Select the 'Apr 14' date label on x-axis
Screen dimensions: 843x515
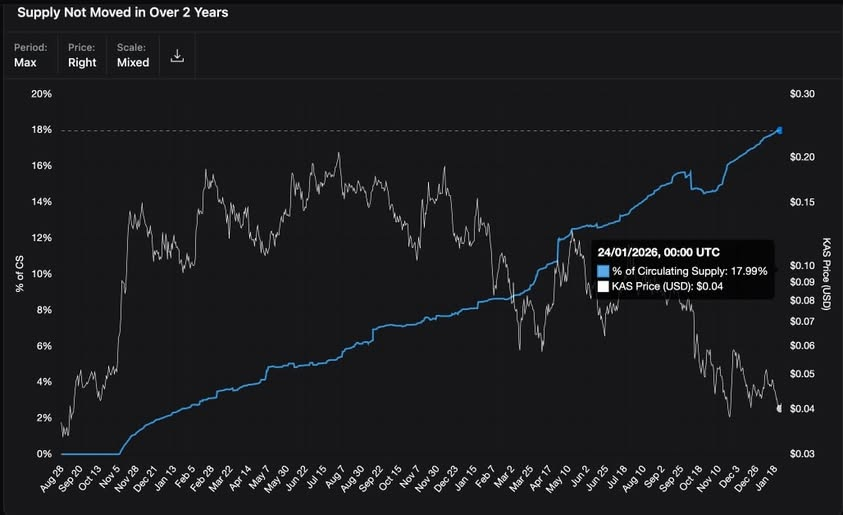[240, 478]
